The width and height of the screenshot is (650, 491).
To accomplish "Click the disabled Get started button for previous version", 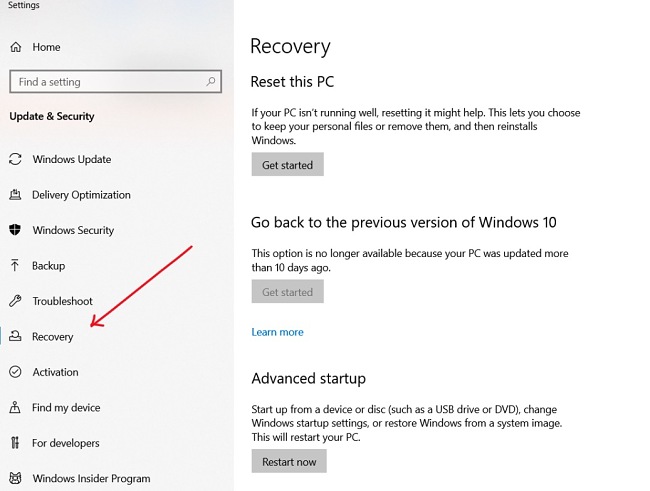I will pyautogui.click(x=287, y=292).
